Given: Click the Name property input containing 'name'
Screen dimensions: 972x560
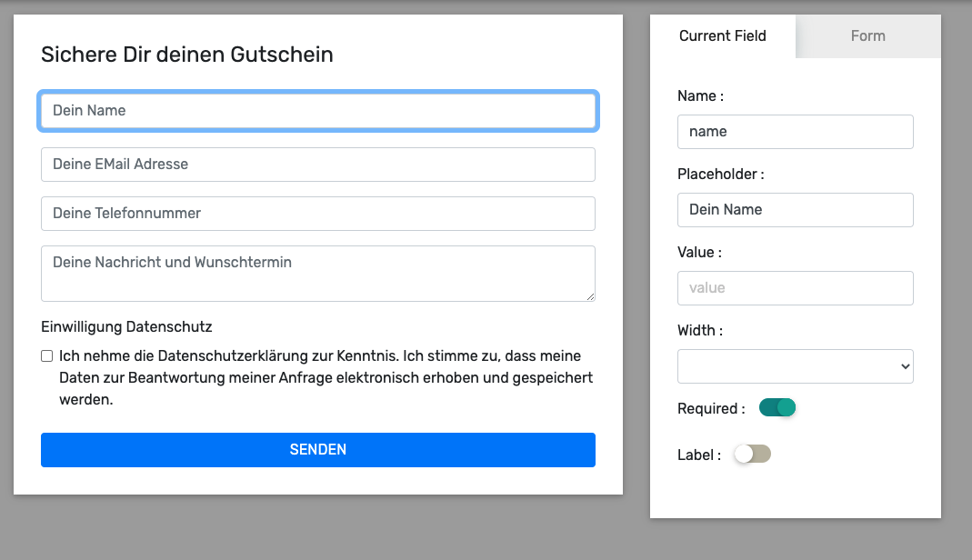Looking at the screenshot, I should (x=795, y=132).
